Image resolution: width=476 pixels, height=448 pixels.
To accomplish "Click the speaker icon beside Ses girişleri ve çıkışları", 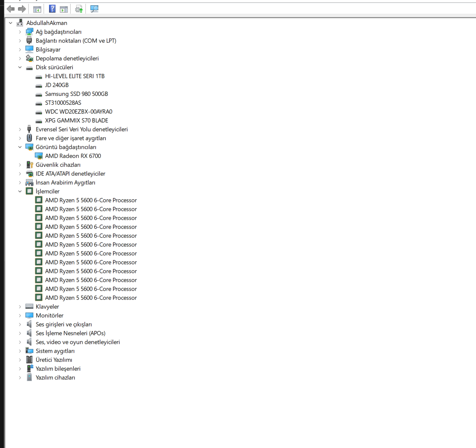I will click(29, 324).
